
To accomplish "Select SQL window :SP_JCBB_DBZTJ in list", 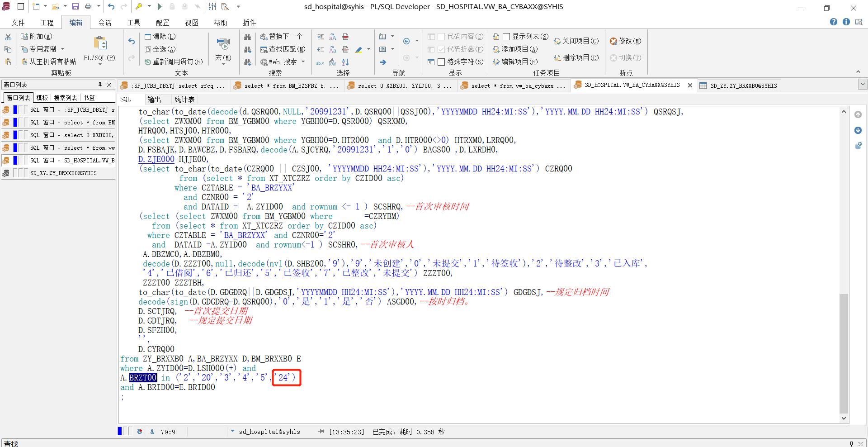I will click(58, 110).
